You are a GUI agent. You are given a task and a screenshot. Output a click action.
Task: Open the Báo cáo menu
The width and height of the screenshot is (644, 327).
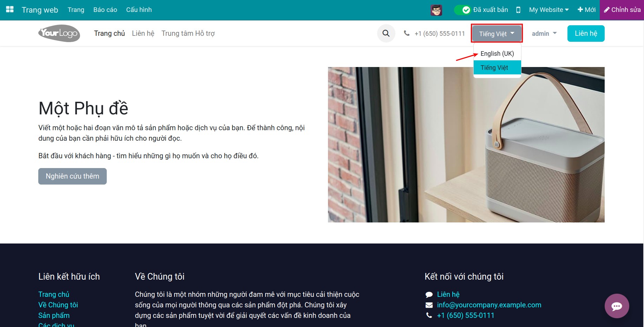105,10
